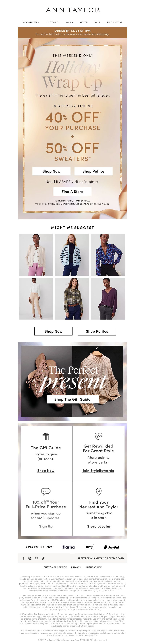Follow the Join StyleRewards link

(98, 471)
